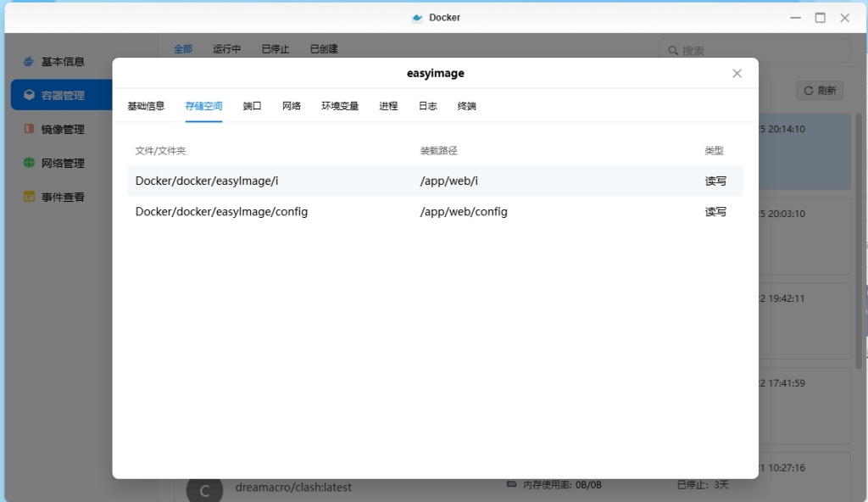This screenshot has height=502, width=868.
Task: Open the 端口 tab
Action: (x=252, y=106)
